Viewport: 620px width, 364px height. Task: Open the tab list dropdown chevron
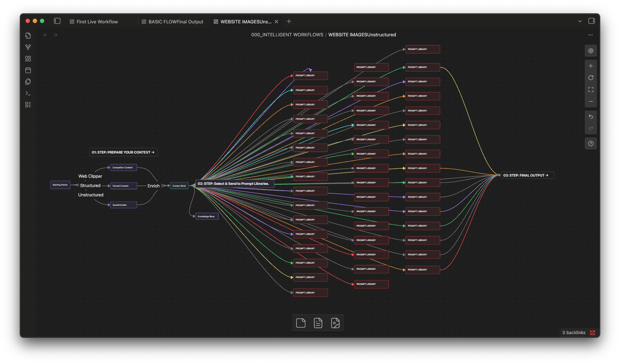click(580, 21)
